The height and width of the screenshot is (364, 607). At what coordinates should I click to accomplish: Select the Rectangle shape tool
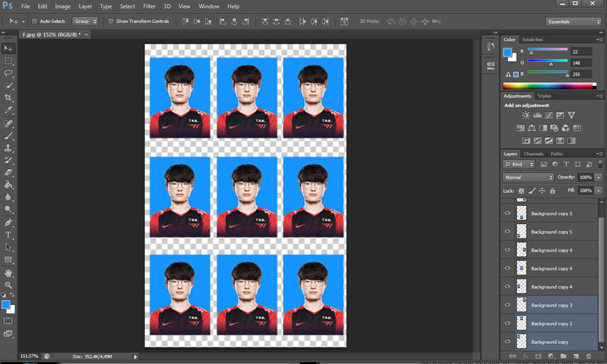[x=8, y=259]
